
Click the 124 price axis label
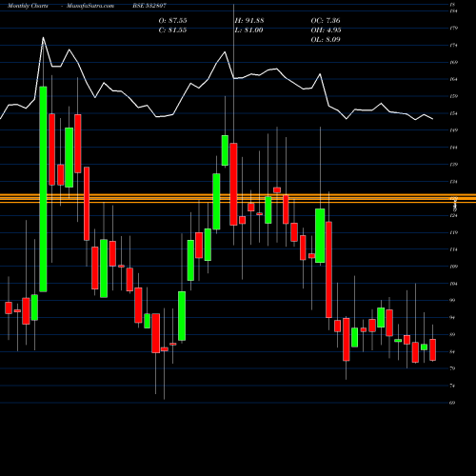coord(454,215)
